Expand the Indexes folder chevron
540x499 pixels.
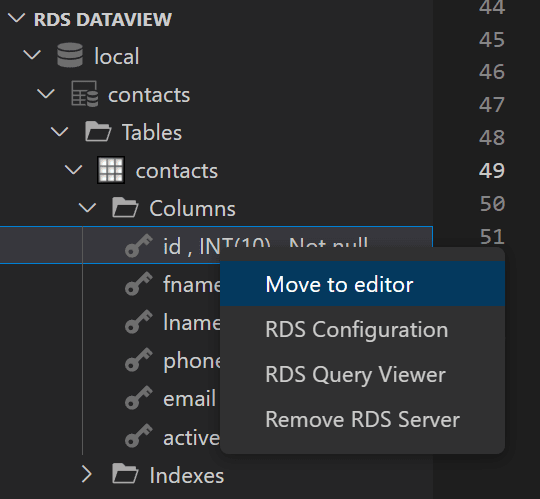click(x=87, y=474)
